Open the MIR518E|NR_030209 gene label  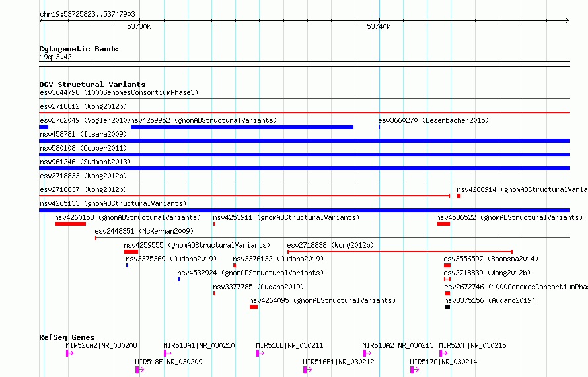click(168, 362)
